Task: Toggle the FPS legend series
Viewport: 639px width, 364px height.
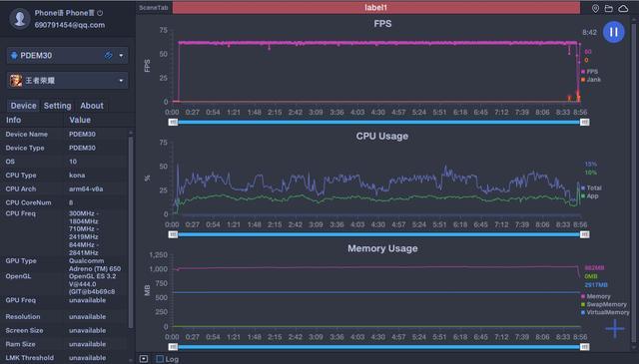Action: [589, 72]
